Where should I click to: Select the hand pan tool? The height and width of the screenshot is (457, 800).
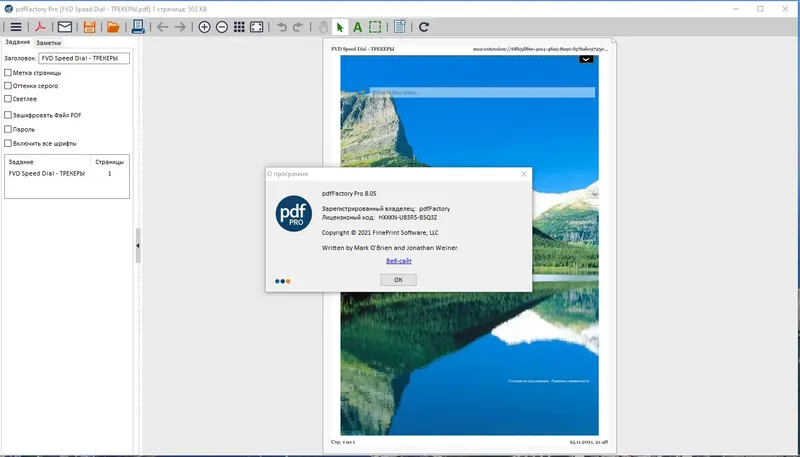click(323, 27)
